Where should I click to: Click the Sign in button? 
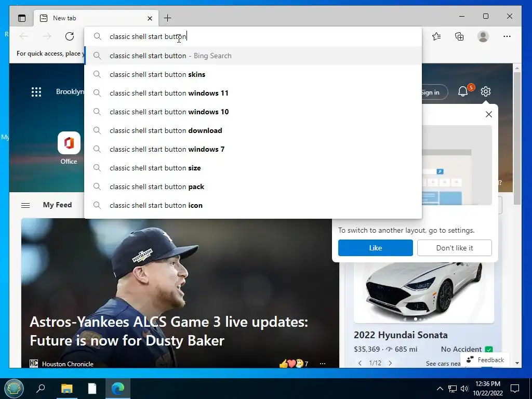434,92
